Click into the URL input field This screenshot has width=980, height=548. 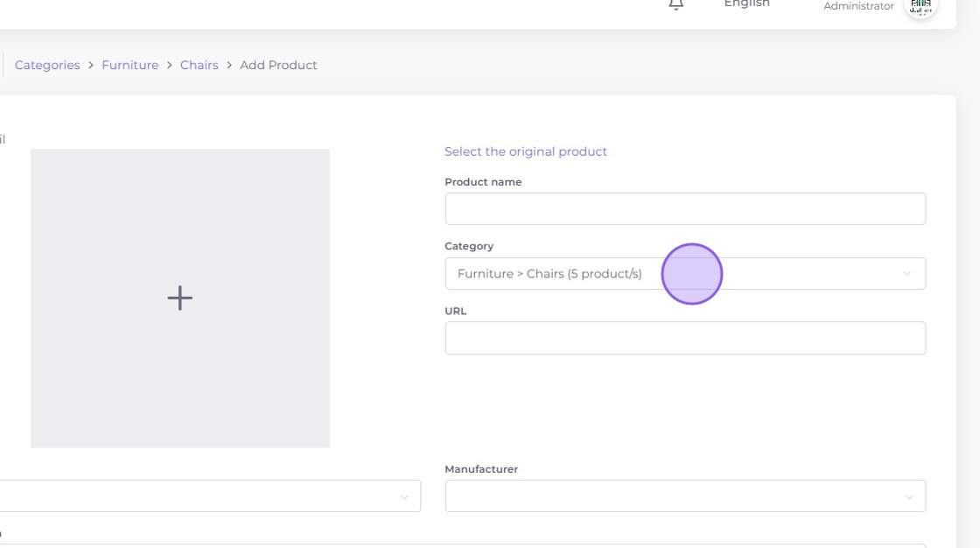(684, 338)
